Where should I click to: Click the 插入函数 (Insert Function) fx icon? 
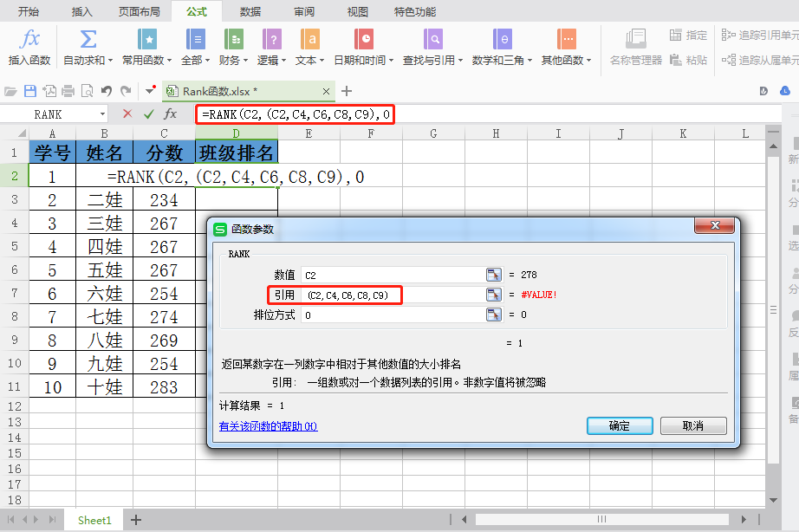[30, 40]
